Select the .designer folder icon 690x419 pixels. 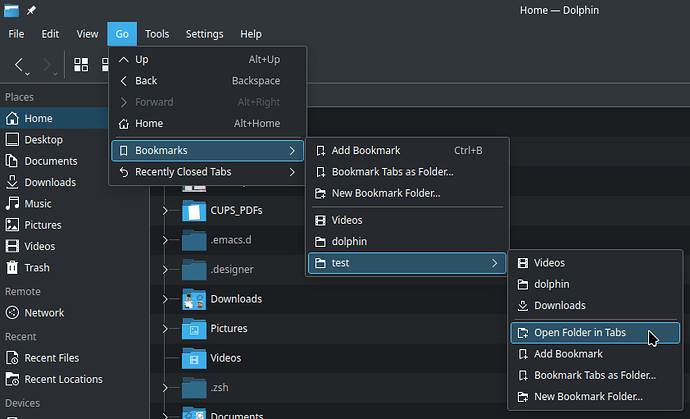[x=194, y=269]
